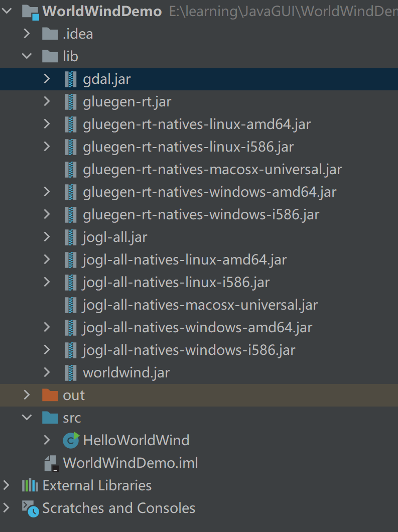Click the Scratches and Consoles icon
The height and width of the screenshot is (532, 398).
coord(30,508)
